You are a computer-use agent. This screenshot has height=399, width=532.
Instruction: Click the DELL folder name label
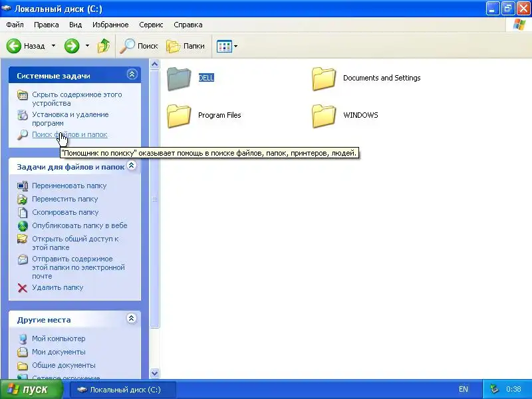pyautogui.click(x=206, y=78)
